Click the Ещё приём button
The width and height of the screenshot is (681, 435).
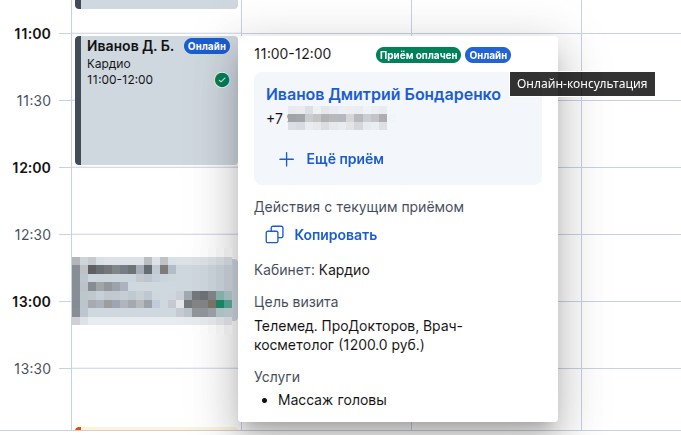tap(331, 159)
